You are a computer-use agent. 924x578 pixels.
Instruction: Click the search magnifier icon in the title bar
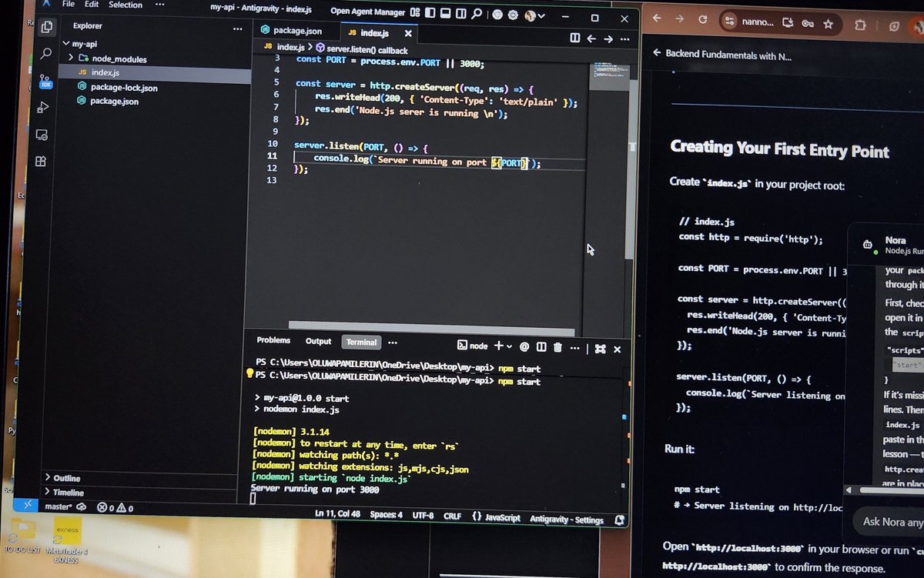[x=477, y=13]
